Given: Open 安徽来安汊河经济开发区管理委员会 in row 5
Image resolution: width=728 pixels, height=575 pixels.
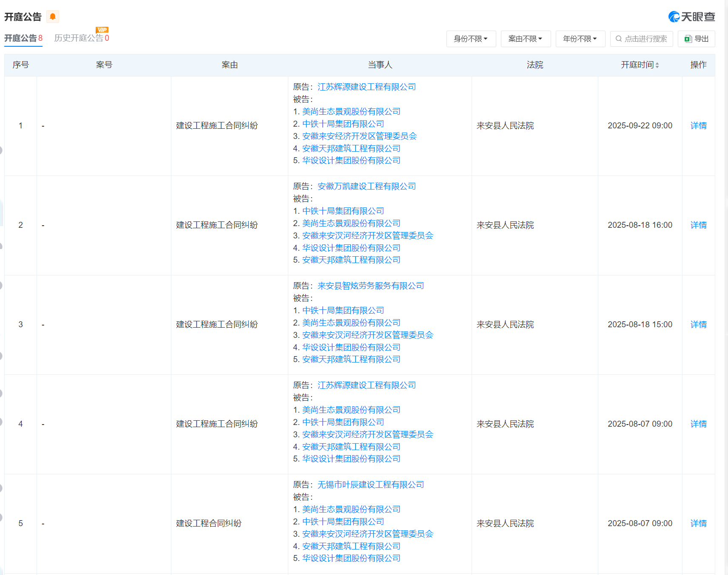Looking at the screenshot, I should 368,534.
